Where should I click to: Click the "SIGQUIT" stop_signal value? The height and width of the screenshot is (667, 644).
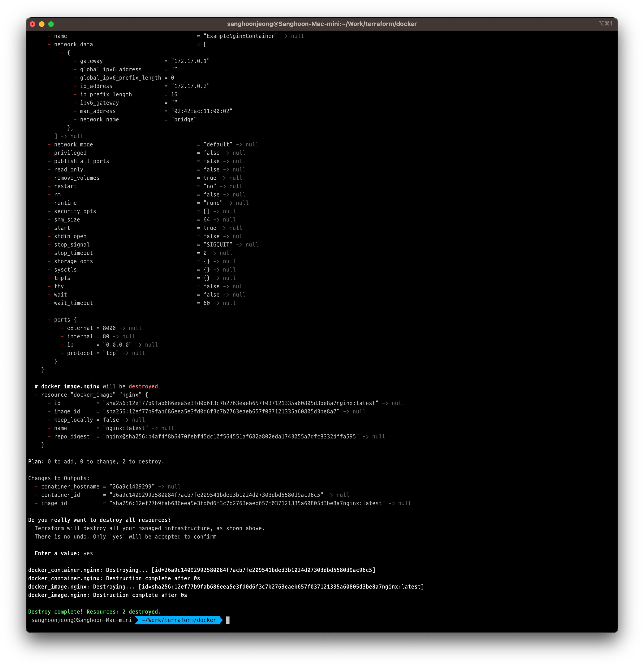[218, 245]
